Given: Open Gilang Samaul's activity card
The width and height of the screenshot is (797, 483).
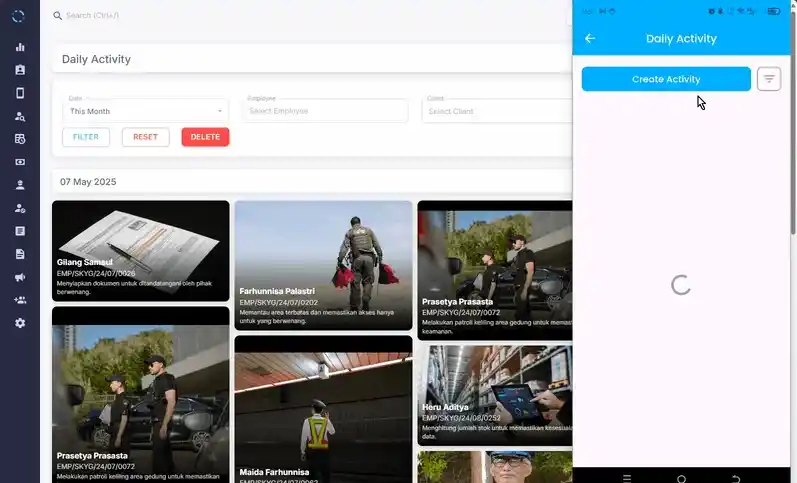Looking at the screenshot, I should [140, 251].
